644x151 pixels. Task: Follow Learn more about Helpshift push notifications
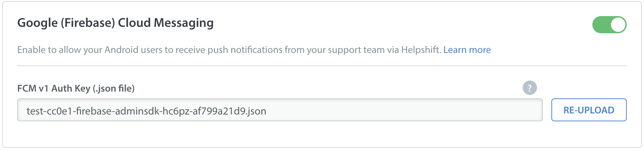click(x=467, y=50)
